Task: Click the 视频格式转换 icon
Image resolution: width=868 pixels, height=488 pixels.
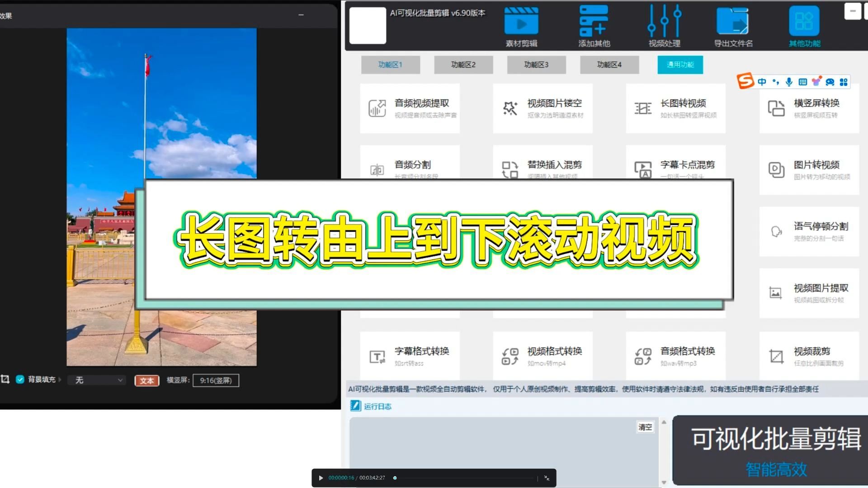Action: [510, 357]
